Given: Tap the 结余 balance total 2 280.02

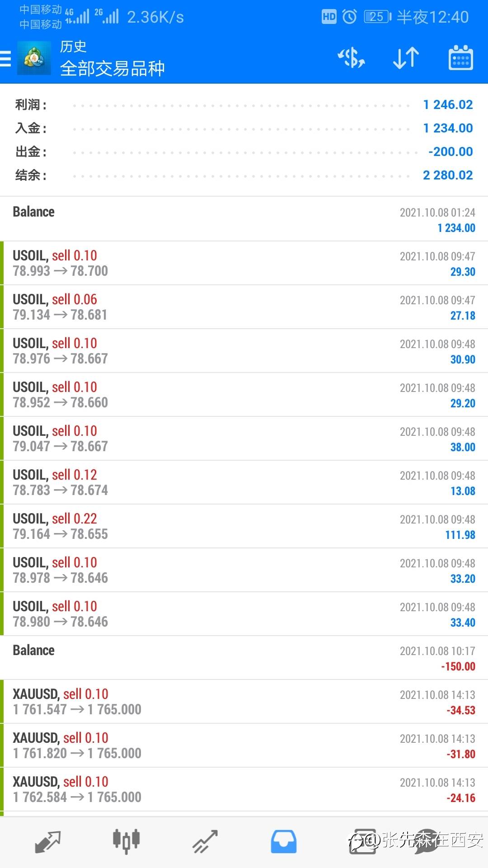Looking at the screenshot, I should coord(447,175).
